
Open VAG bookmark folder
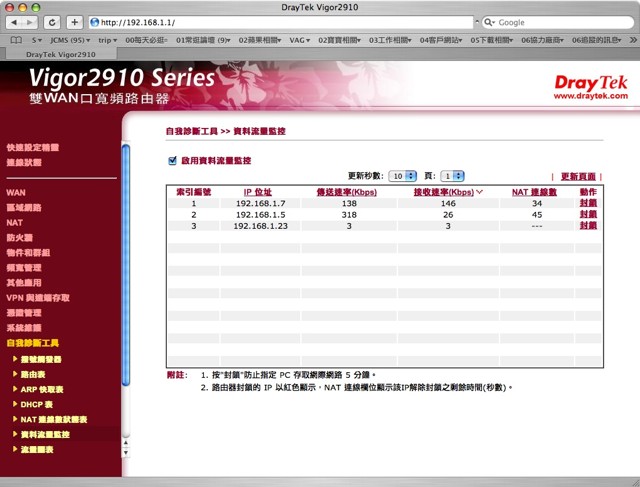pos(300,40)
